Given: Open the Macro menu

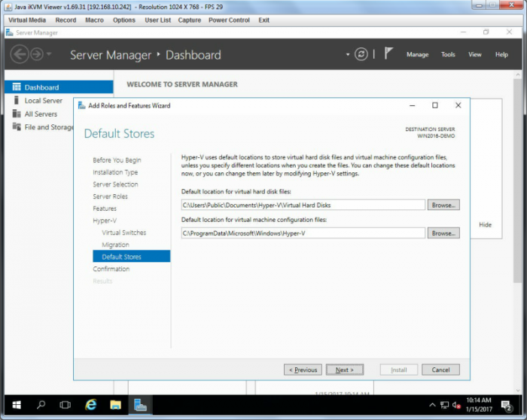Looking at the screenshot, I should (x=94, y=20).
